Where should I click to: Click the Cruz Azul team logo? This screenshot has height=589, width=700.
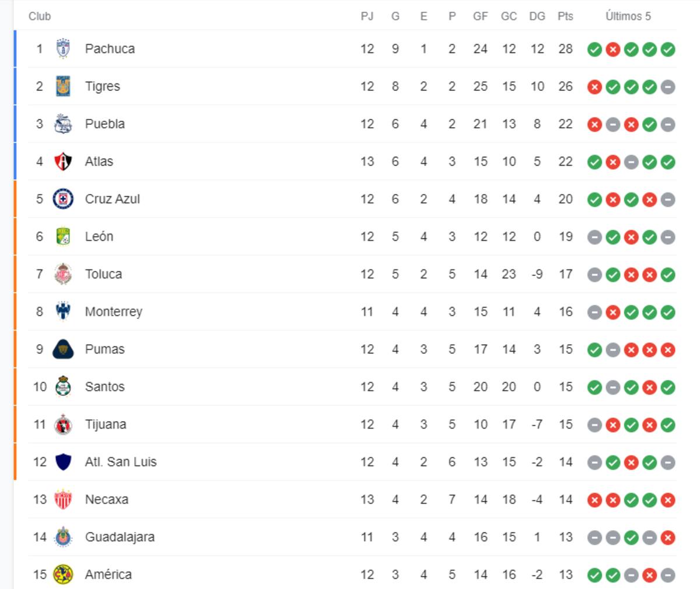tap(63, 199)
